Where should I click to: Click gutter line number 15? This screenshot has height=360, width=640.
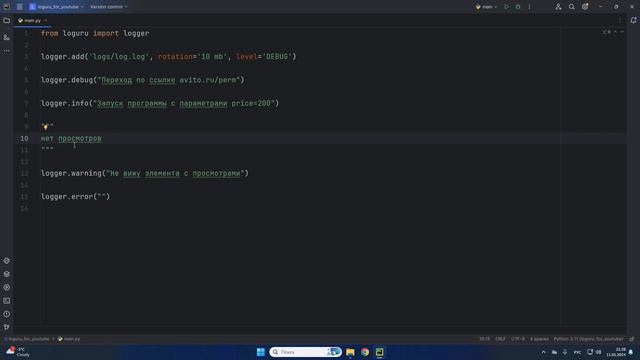[x=24, y=197]
